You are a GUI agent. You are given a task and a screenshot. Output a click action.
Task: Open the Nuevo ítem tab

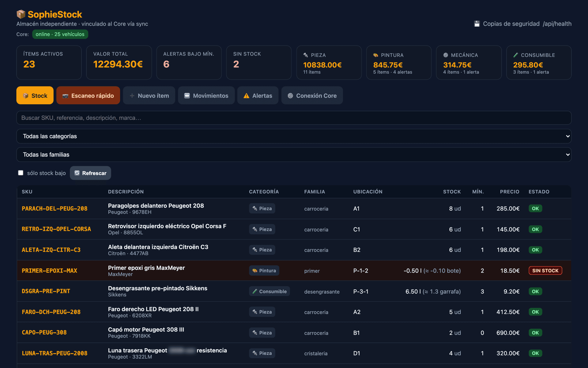[x=149, y=96]
